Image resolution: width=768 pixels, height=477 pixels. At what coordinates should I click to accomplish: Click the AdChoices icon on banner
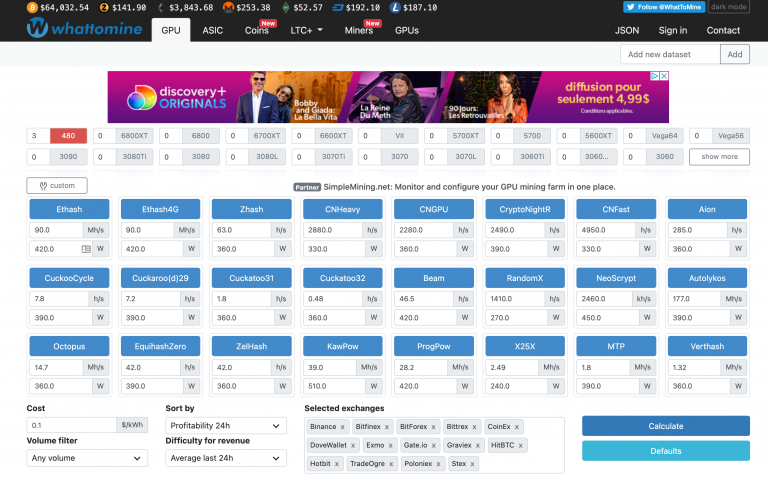click(654, 76)
